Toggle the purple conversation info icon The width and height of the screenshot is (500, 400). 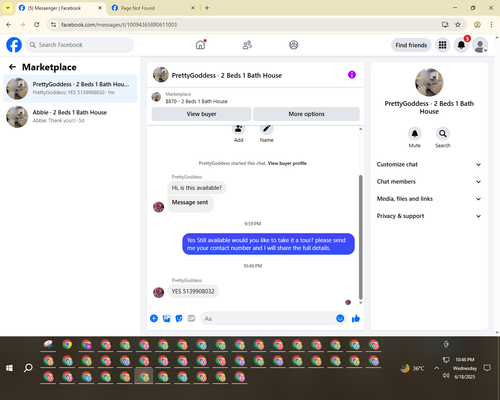pos(352,75)
